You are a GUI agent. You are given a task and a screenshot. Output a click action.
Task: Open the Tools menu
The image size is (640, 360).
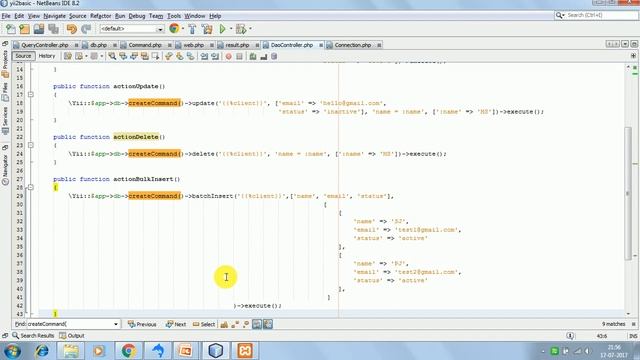(x=174, y=16)
